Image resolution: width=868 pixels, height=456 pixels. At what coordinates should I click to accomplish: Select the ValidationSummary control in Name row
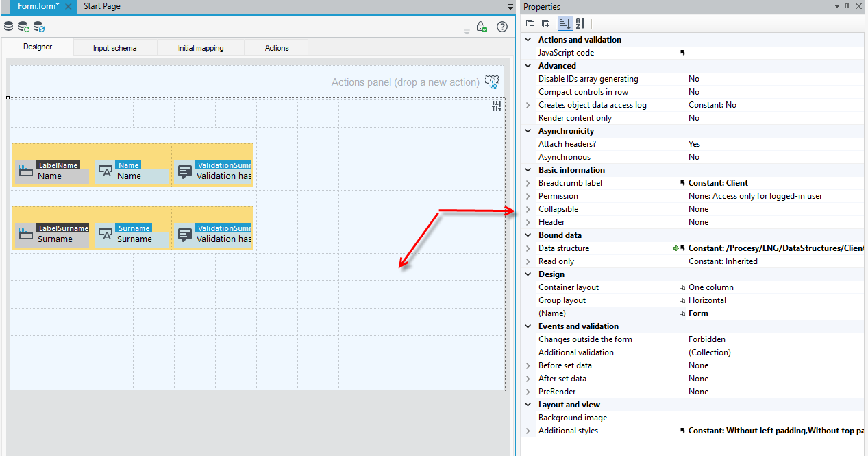[212, 171]
